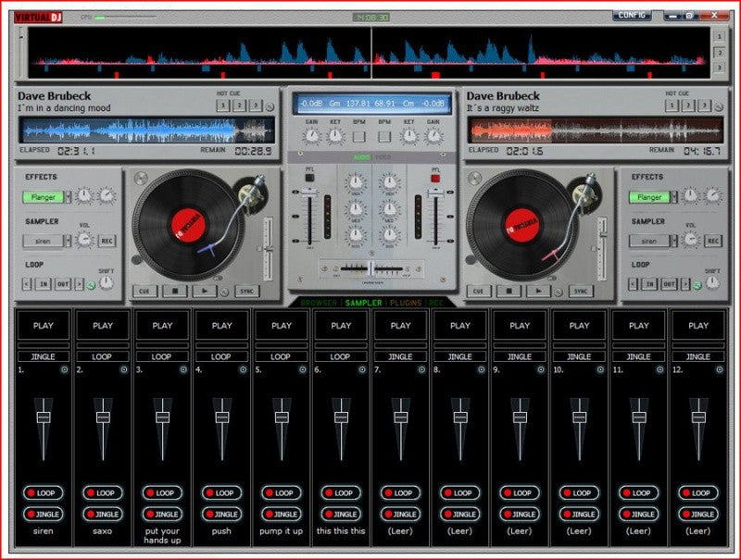The image size is (741, 560).
Task: Stop the right deck playback
Action: [x=509, y=291]
